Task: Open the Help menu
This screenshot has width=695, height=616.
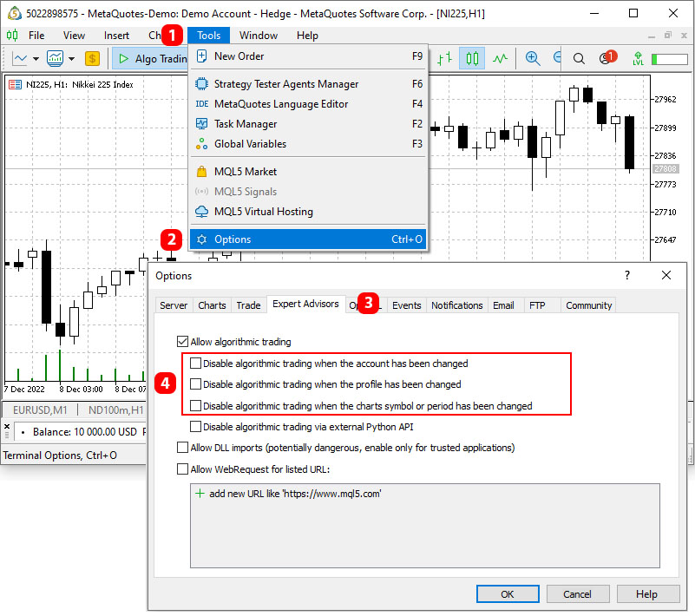Action: 307,36
